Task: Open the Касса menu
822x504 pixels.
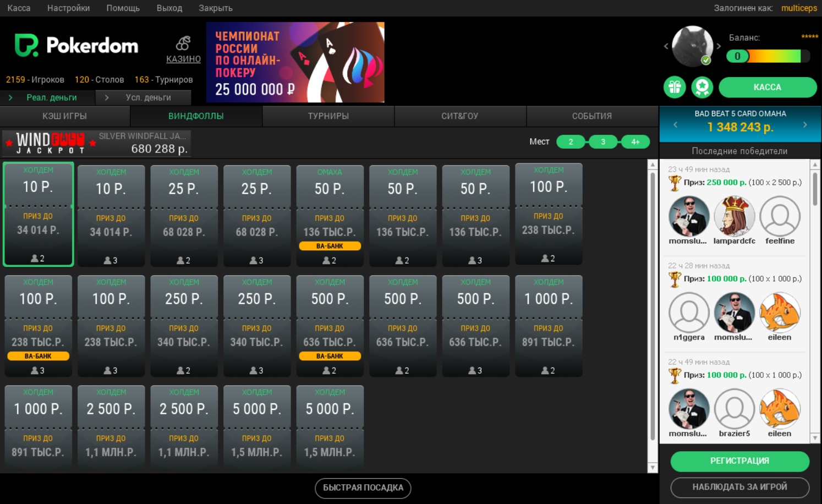Action: tap(19, 8)
